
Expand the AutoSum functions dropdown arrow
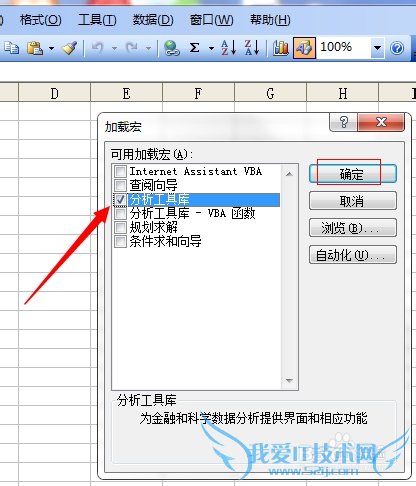[211, 49]
